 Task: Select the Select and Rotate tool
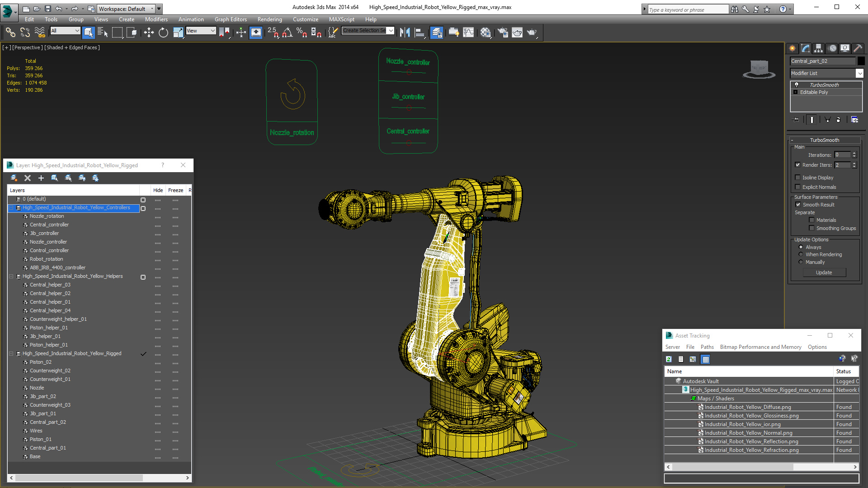(163, 32)
